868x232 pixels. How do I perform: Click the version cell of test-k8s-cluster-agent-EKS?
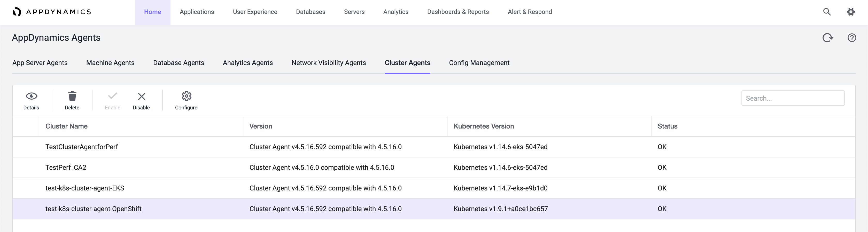tap(326, 188)
